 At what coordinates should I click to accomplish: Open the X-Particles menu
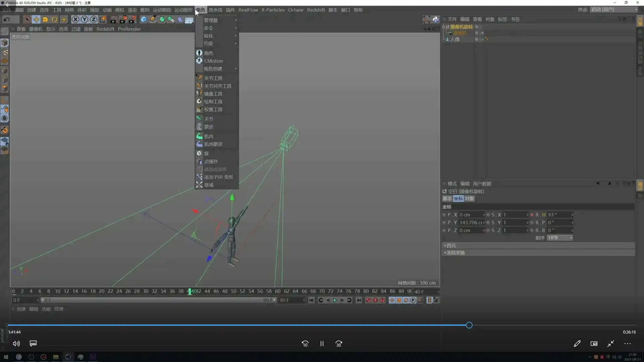point(273,10)
